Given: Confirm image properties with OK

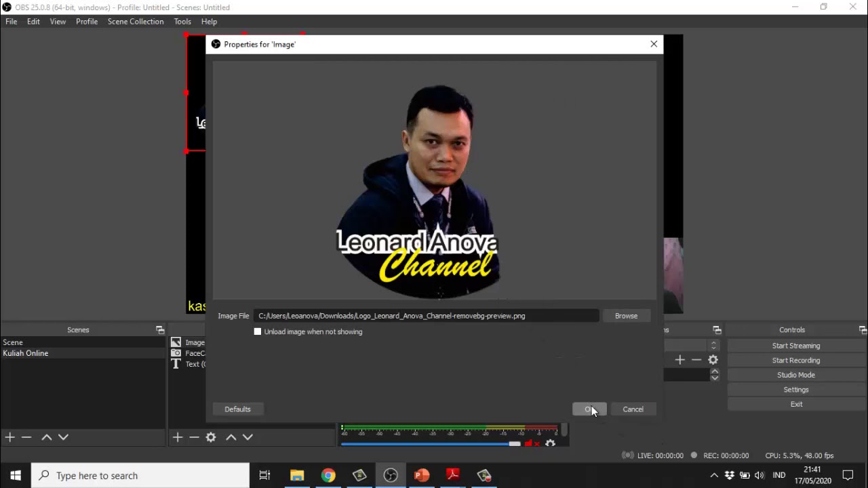Looking at the screenshot, I should (x=589, y=409).
